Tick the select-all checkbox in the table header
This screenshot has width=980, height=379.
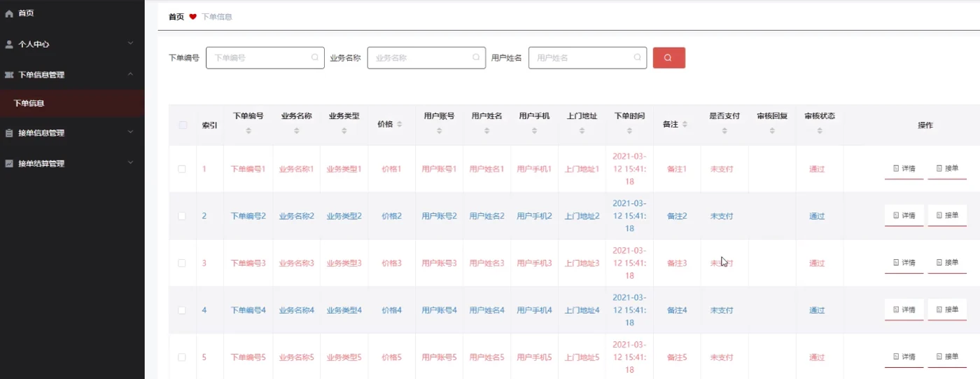point(183,125)
